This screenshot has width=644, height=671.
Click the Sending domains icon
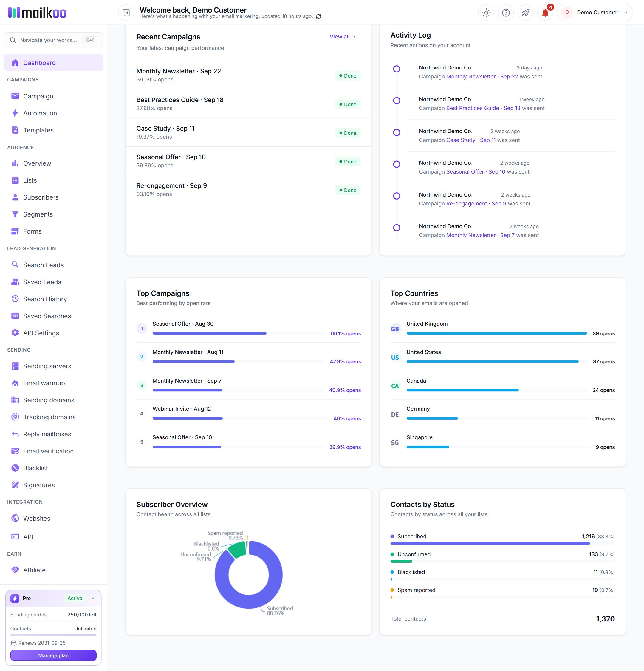pos(15,400)
